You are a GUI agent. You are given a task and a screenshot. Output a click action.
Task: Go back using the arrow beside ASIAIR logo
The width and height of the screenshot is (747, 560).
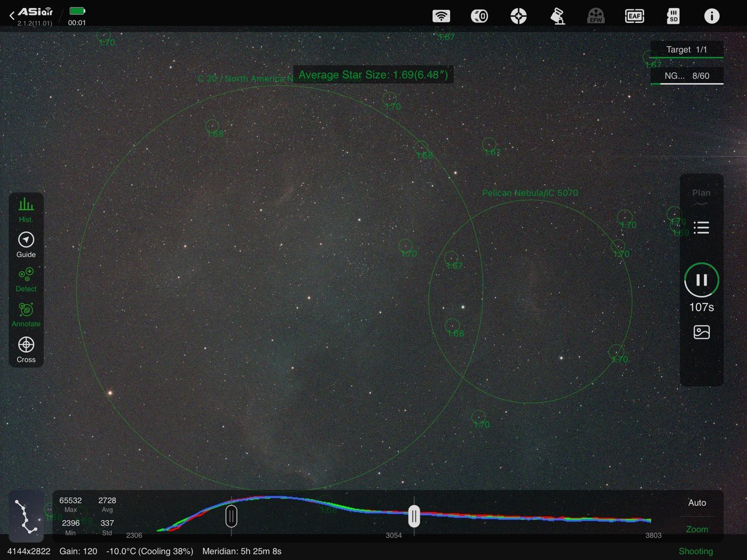(x=12, y=14)
